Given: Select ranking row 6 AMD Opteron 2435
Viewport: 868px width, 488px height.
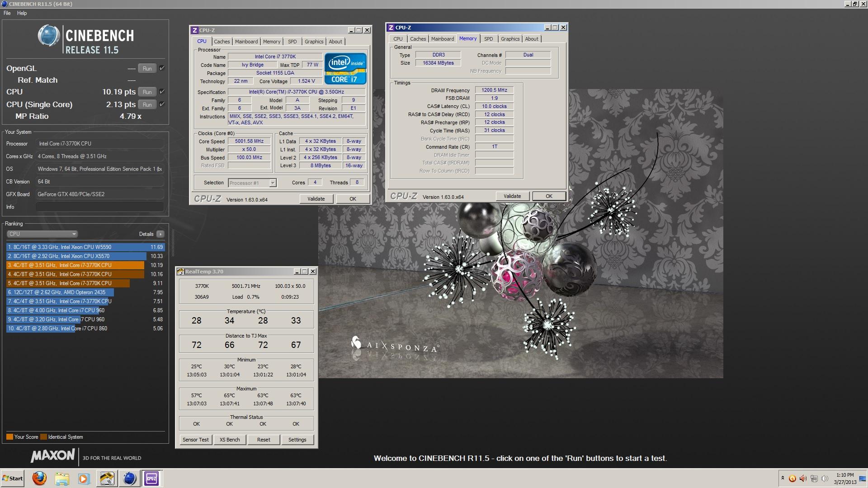Looking at the screenshot, I should [x=85, y=292].
